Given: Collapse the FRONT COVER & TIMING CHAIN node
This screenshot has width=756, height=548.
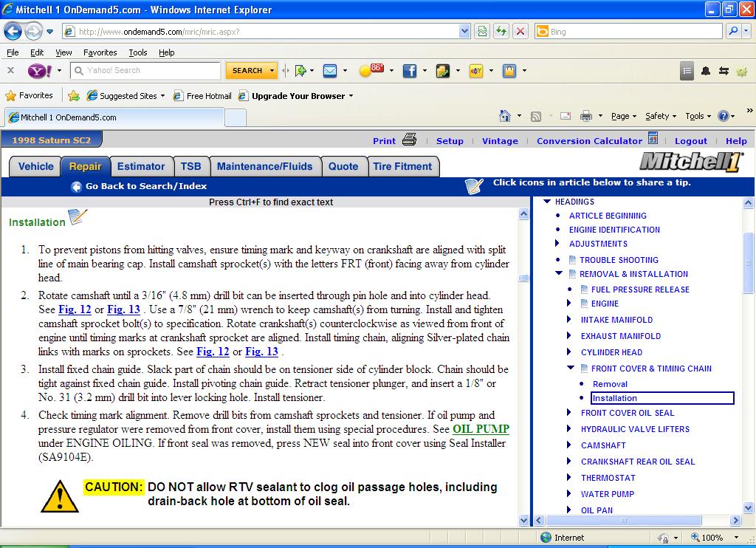Looking at the screenshot, I should click(571, 368).
